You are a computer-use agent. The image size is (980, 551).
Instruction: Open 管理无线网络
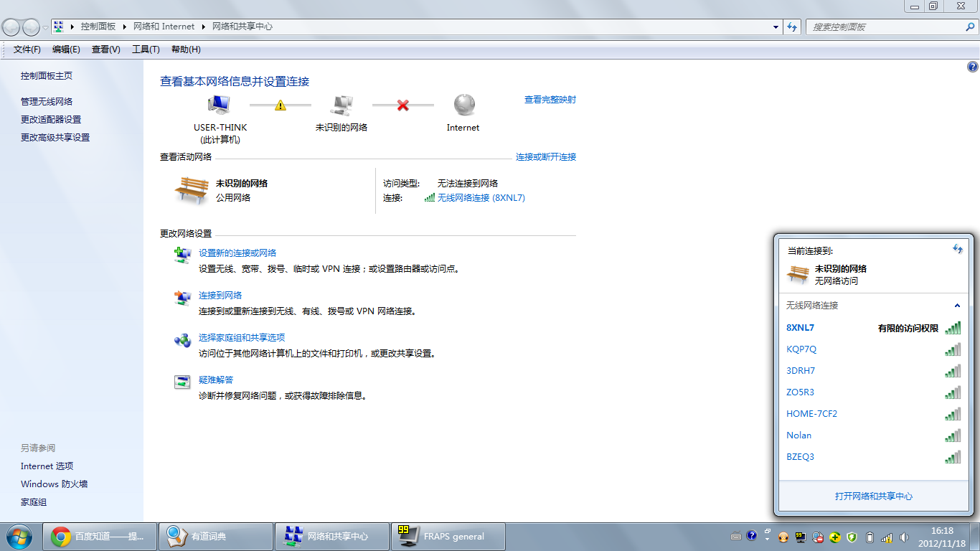pyautogui.click(x=47, y=102)
